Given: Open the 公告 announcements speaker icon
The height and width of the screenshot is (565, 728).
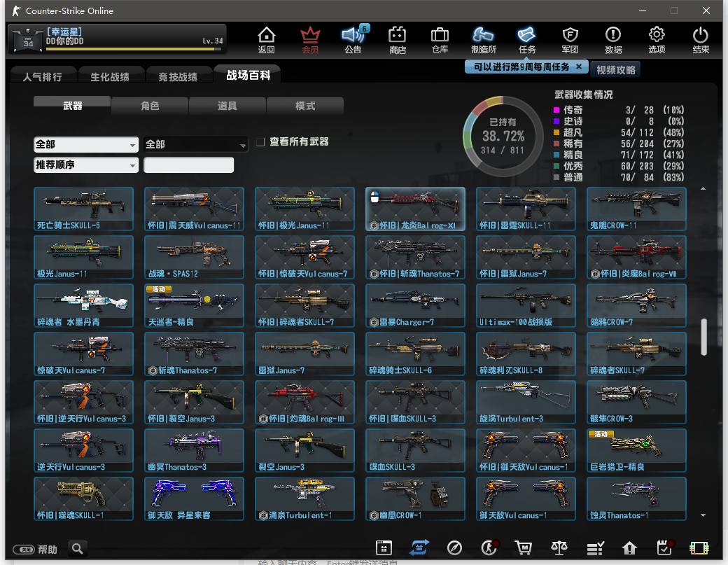Looking at the screenshot, I should (353, 40).
